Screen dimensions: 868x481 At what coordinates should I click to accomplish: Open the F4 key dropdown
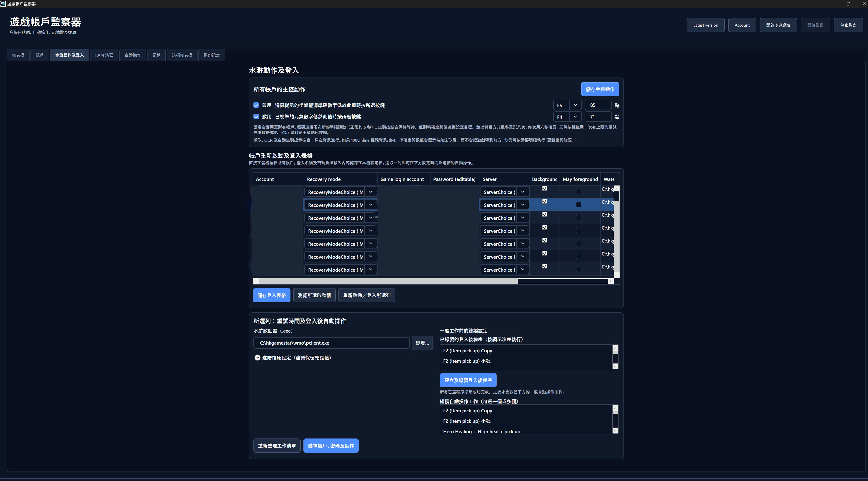point(575,117)
